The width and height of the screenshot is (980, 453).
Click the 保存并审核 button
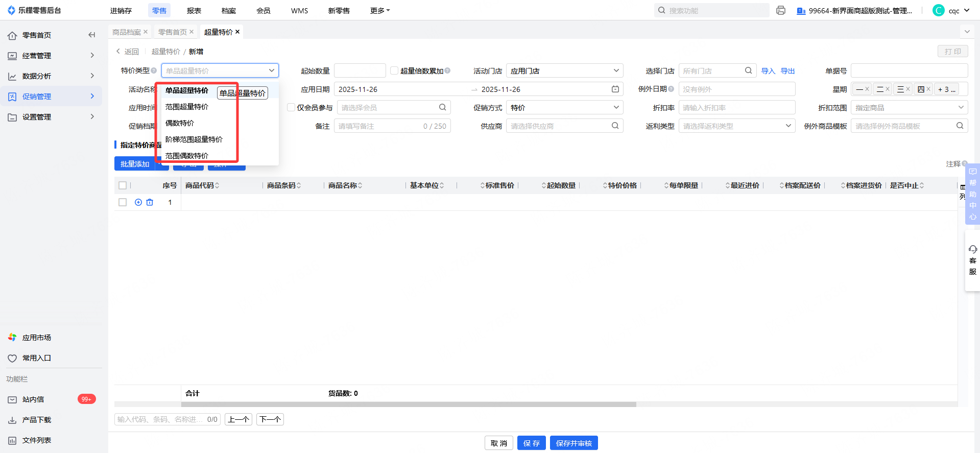pos(573,443)
